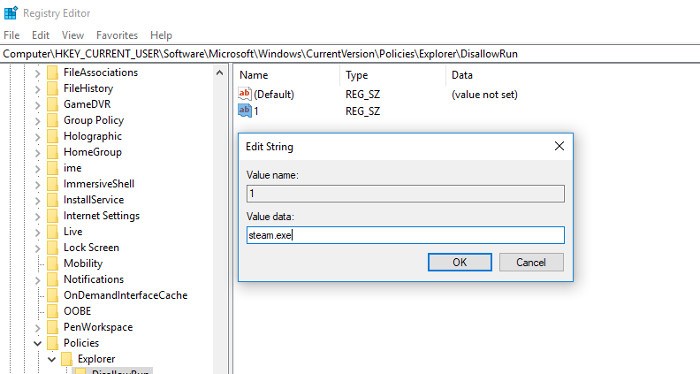The height and width of the screenshot is (374, 700).
Task: Select the Mobility tree item
Action: point(83,264)
